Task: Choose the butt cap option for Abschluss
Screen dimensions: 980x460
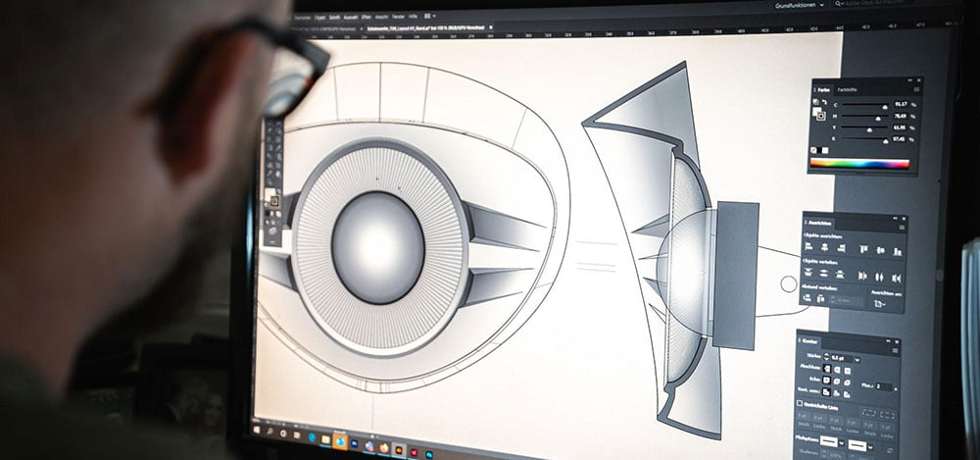Action: pyautogui.click(x=826, y=369)
